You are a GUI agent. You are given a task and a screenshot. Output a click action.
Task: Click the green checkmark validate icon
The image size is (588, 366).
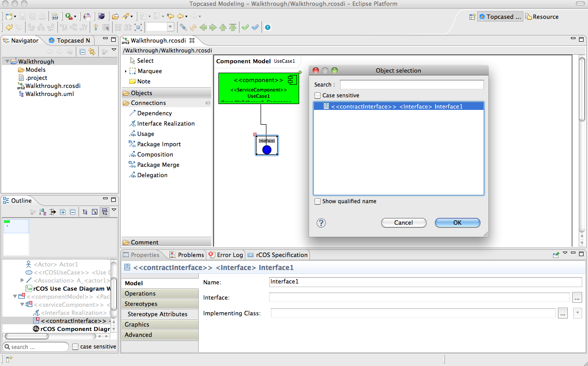245,27
